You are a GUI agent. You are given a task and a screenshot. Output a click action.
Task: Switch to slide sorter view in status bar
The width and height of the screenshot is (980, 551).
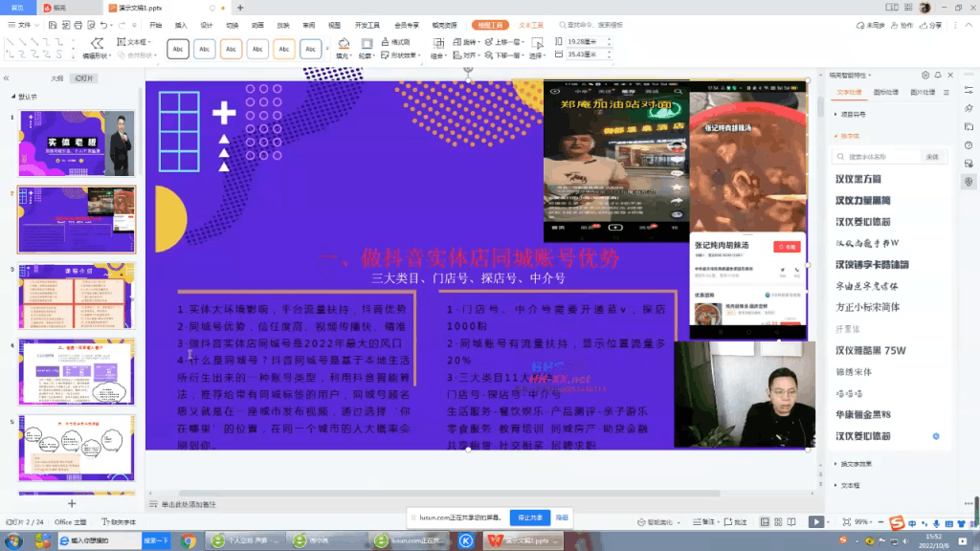click(778, 521)
